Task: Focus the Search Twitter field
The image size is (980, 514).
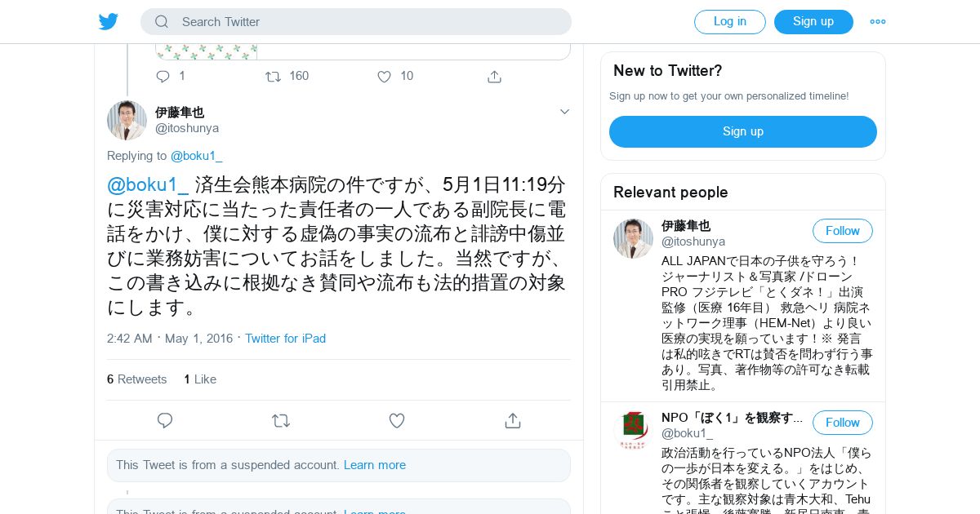Action: click(x=356, y=22)
